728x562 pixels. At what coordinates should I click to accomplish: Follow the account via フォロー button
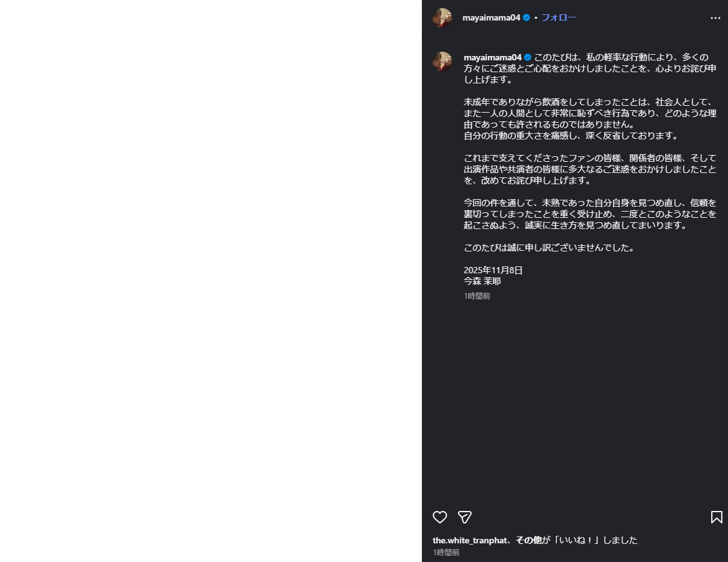[559, 17]
